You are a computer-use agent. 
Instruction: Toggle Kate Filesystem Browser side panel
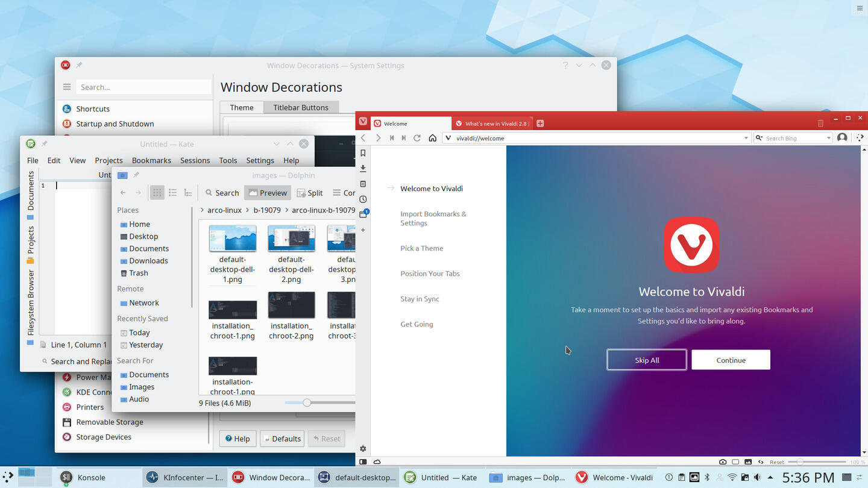pyautogui.click(x=30, y=307)
